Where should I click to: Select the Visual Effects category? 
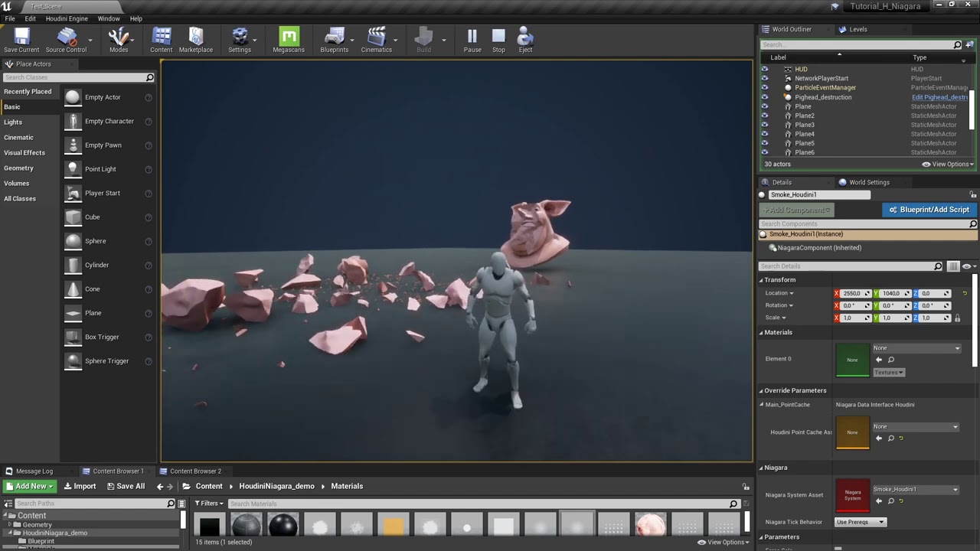[24, 152]
